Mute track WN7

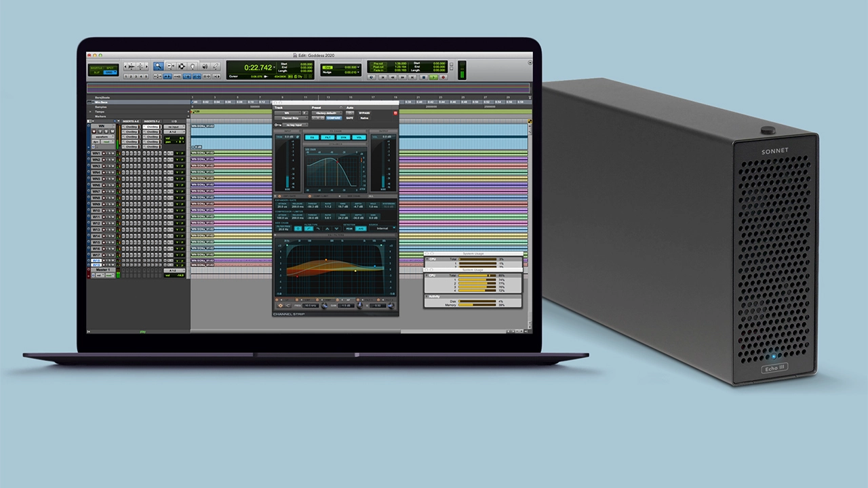pos(114,191)
